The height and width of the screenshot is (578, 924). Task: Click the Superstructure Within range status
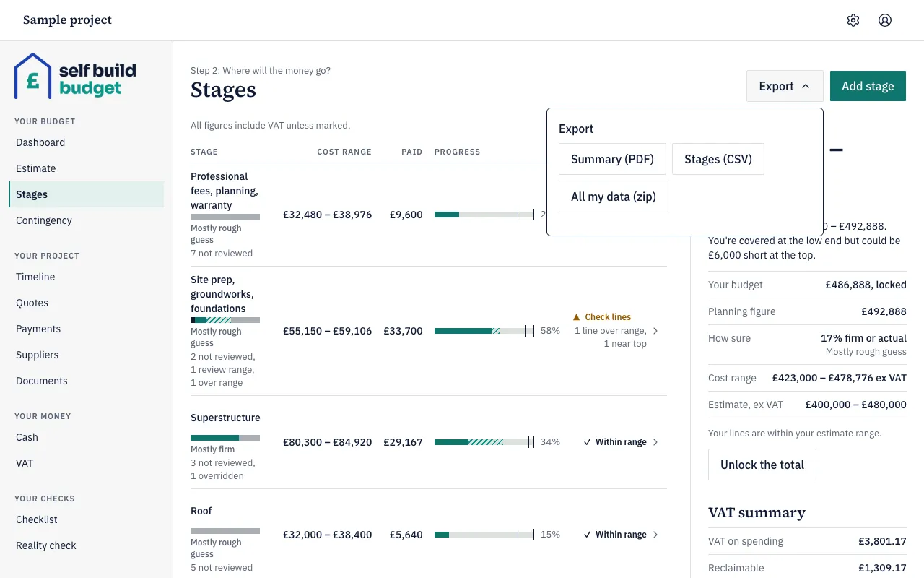pyautogui.click(x=615, y=442)
